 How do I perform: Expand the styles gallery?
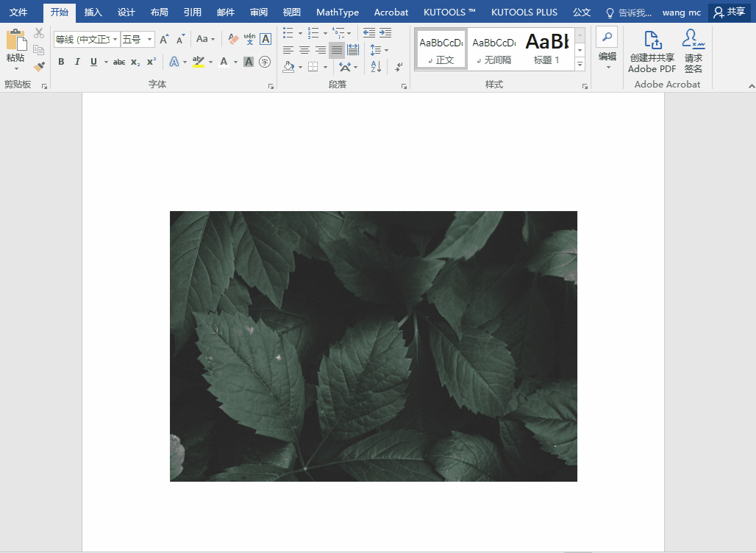point(580,64)
